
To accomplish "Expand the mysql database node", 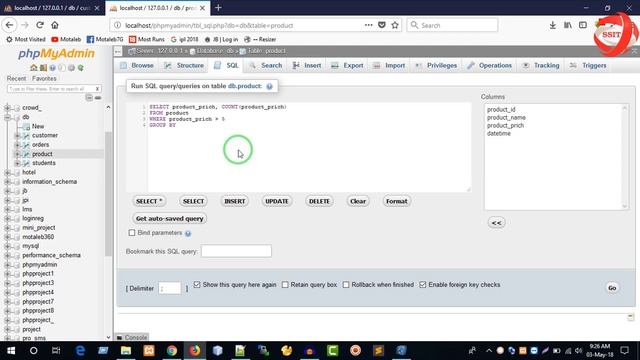I will (7, 246).
